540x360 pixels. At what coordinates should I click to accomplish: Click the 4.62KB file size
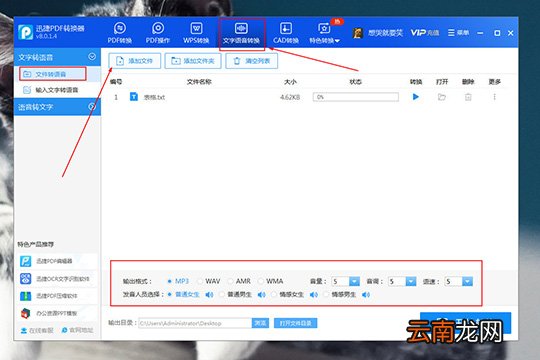pyautogui.click(x=290, y=97)
